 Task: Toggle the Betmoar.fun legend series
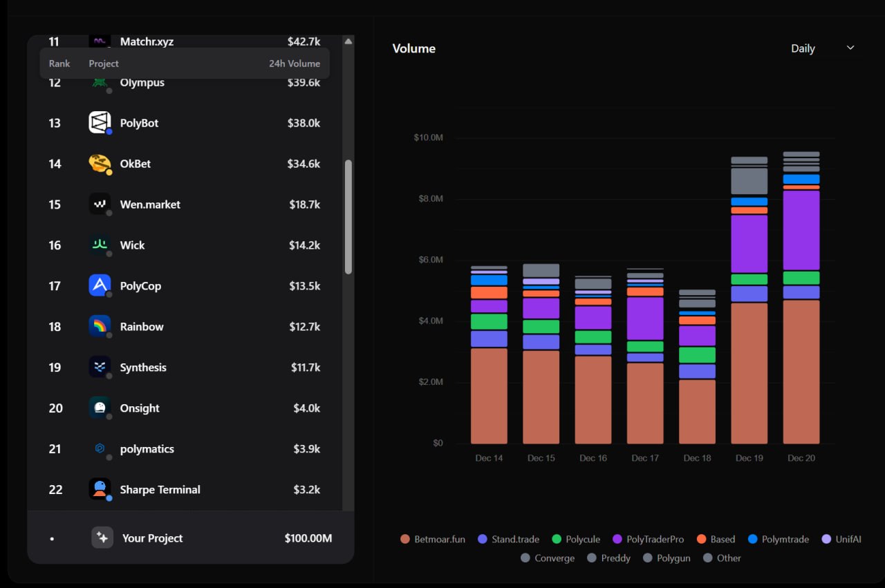point(433,539)
